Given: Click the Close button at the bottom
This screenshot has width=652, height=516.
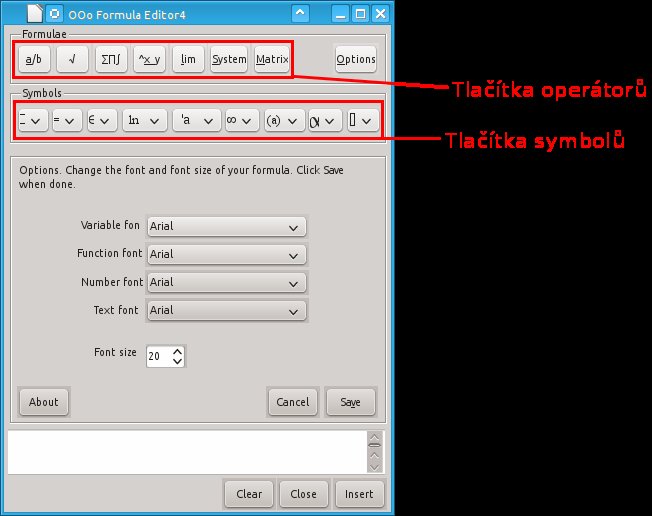Looking at the screenshot, I should [x=304, y=494].
